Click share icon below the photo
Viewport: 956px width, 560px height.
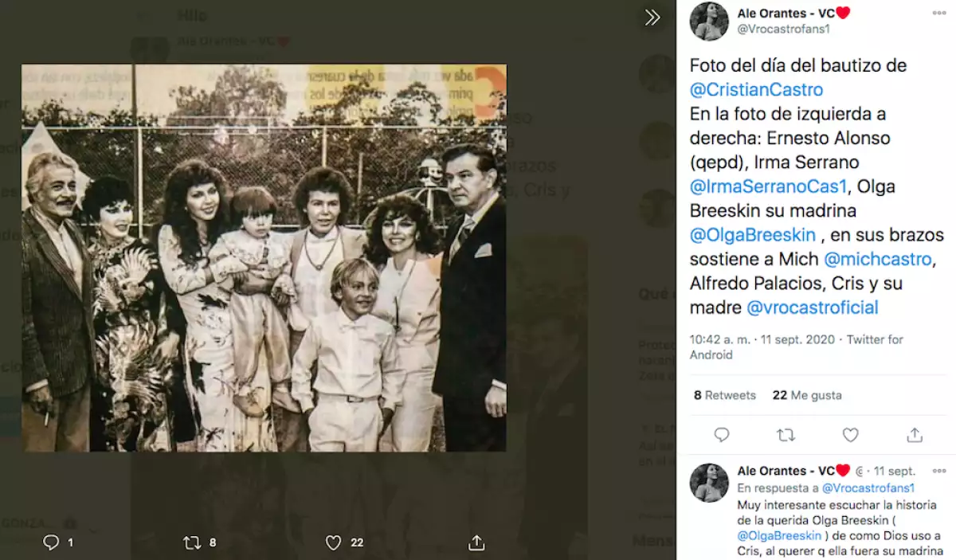[x=476, y=542]
